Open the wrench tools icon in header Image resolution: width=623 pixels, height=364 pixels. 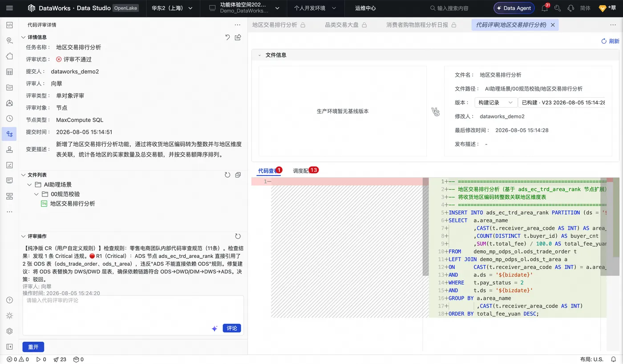(557, 8)
